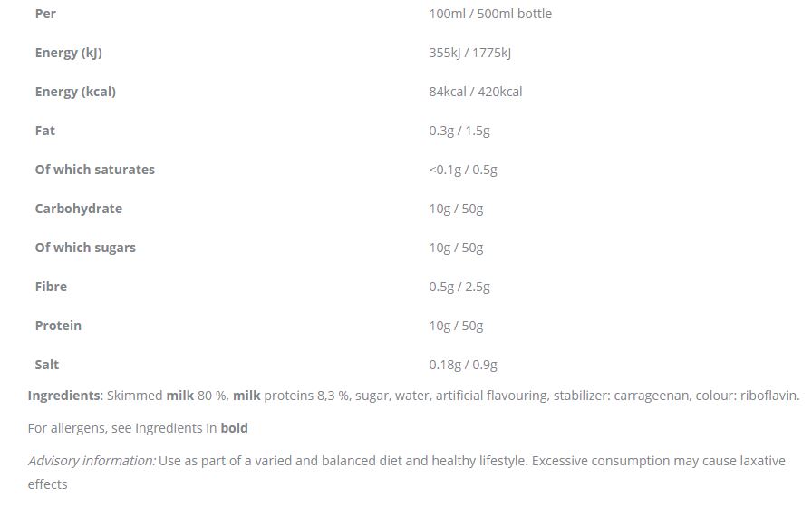Image resolution: width=812 pixels, height=508 pixels.
Task: Click the '0.18g / 0.9g' salt value
Action: (462, 365)
